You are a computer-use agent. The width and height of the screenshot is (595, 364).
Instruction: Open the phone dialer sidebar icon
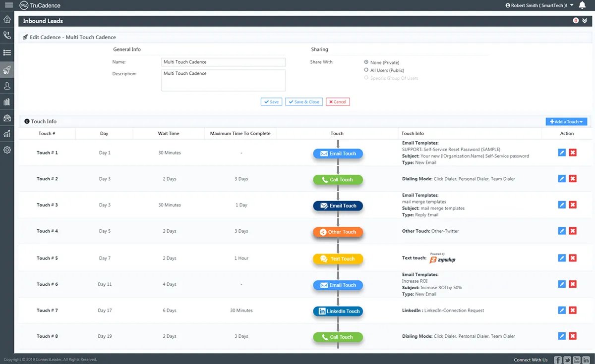(7, 36)
